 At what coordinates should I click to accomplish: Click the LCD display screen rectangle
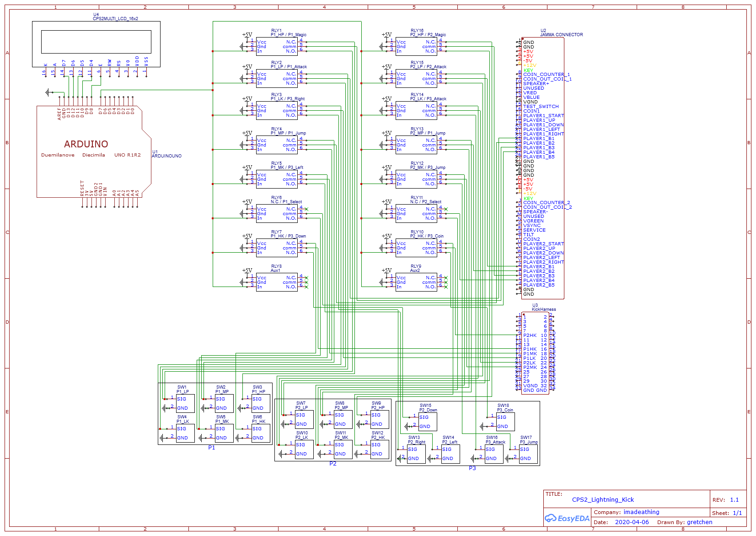[x=96, y=42]
